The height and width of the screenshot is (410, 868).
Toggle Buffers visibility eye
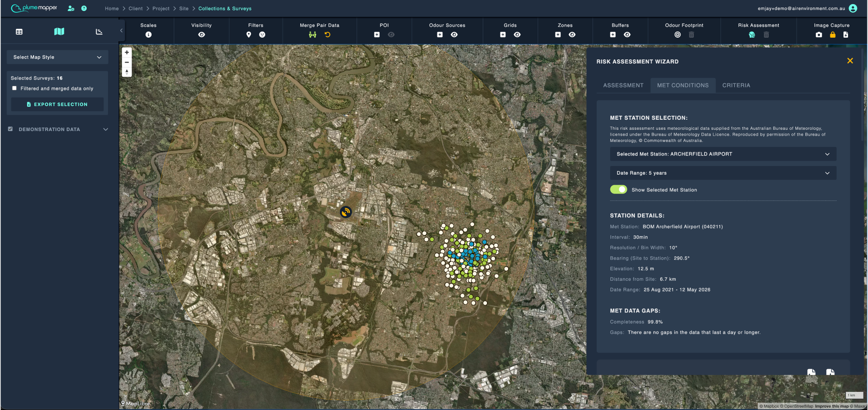pos(627,35)
